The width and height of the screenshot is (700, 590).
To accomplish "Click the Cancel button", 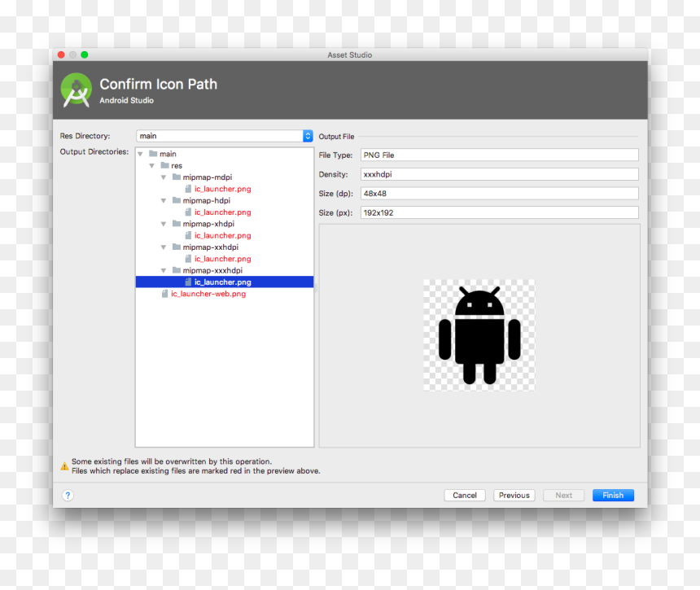I will click(465, 495).
